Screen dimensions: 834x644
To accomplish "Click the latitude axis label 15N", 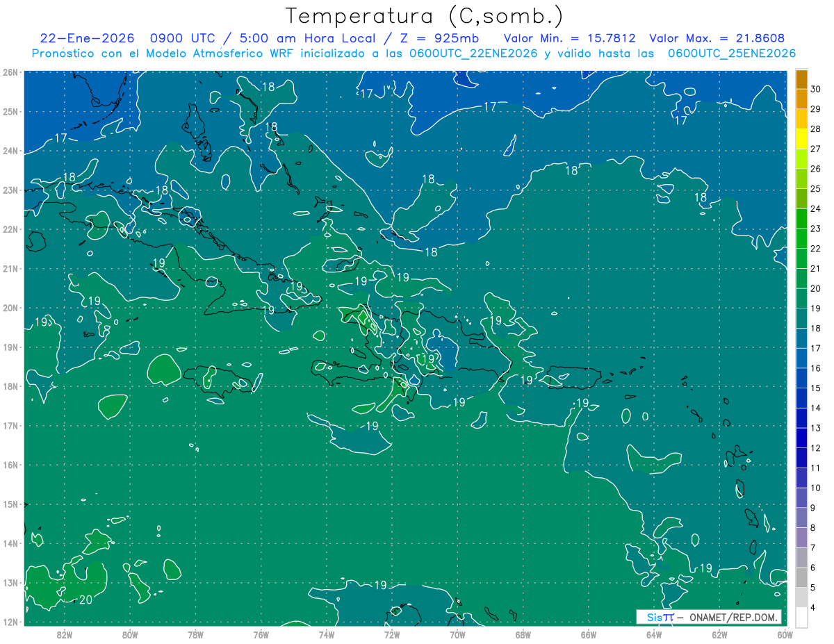I will pyautogui.click(x=10, y=504).
